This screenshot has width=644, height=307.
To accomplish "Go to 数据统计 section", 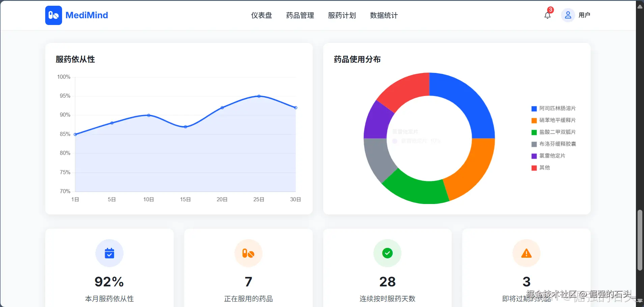I will click(x=383, y=15).
